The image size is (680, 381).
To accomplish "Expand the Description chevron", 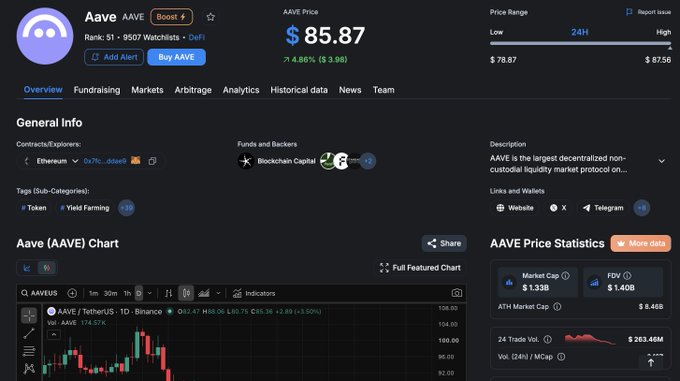I will [x=661, y=161].
